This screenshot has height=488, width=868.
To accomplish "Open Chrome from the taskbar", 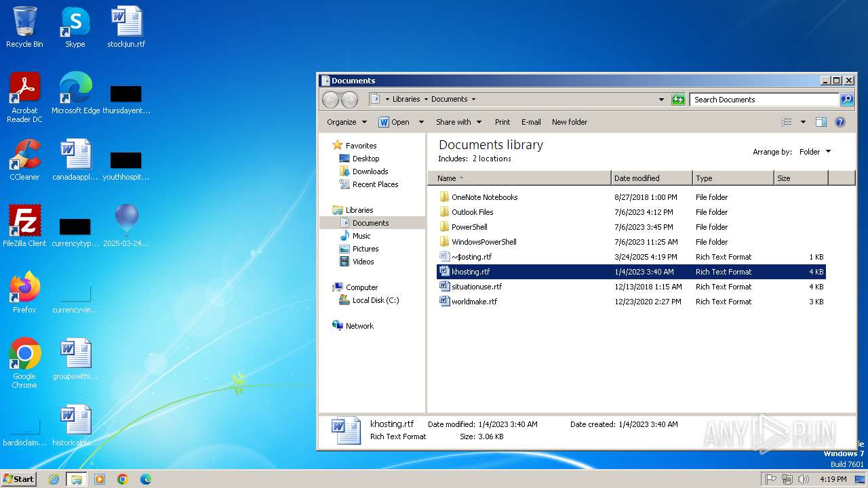I will pos(123,479).
